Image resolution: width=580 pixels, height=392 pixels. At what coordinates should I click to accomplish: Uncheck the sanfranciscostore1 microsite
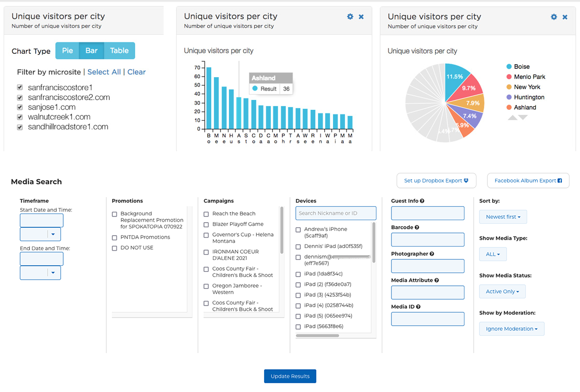[20, 88]
